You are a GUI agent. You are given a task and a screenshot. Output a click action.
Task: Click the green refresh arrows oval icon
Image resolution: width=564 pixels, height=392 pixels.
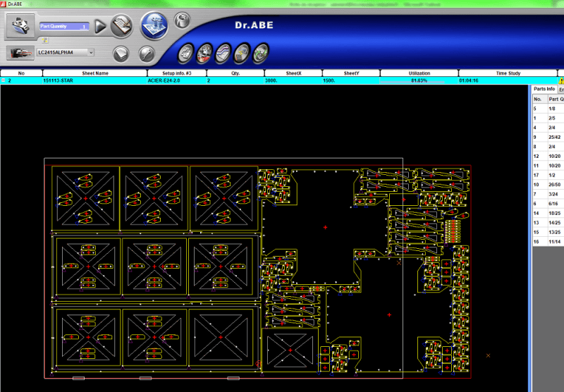click(260, 54)
